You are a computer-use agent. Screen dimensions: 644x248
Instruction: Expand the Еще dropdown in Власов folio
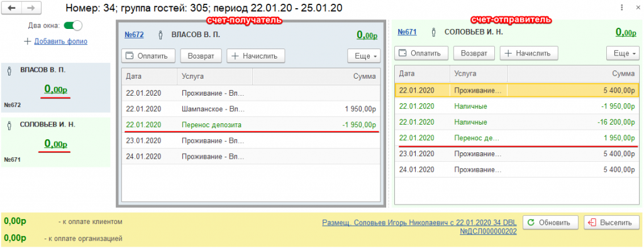point(364,56)
